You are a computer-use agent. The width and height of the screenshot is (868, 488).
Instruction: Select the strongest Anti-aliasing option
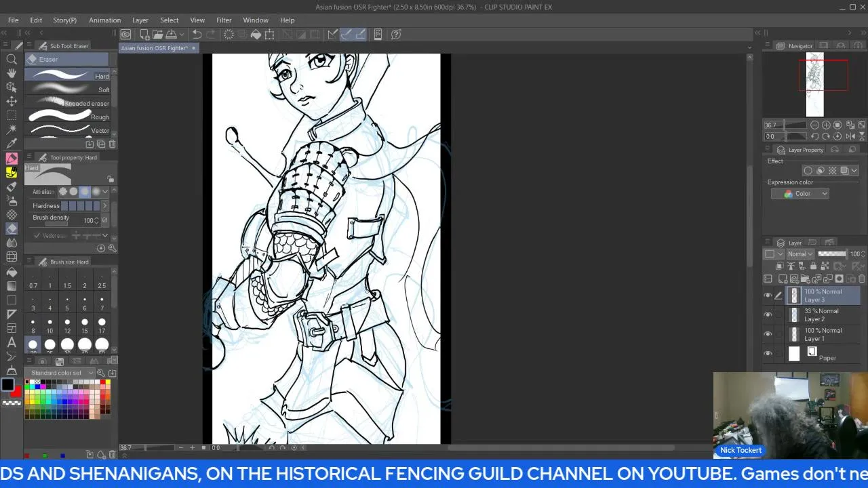click(x=95, y=192)
